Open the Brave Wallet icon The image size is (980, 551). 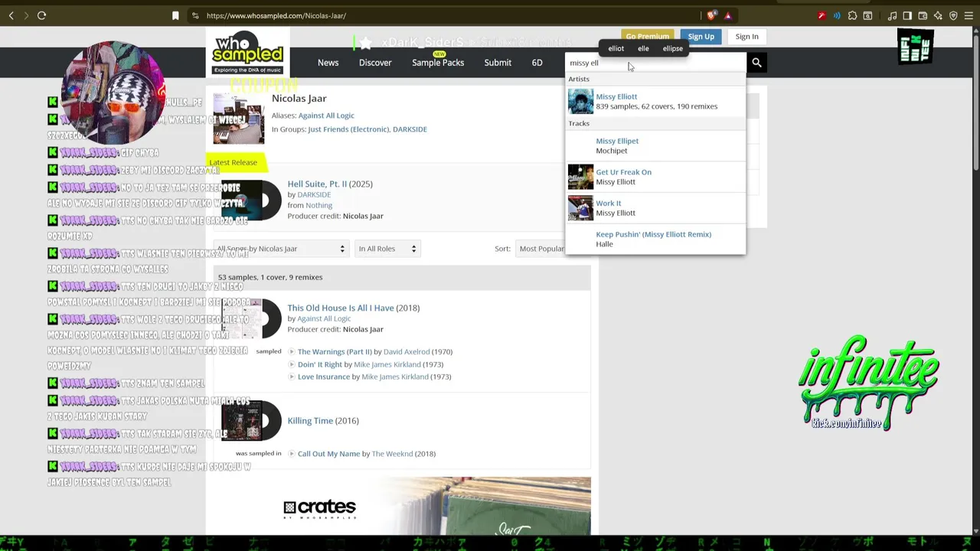pos(923,15)
